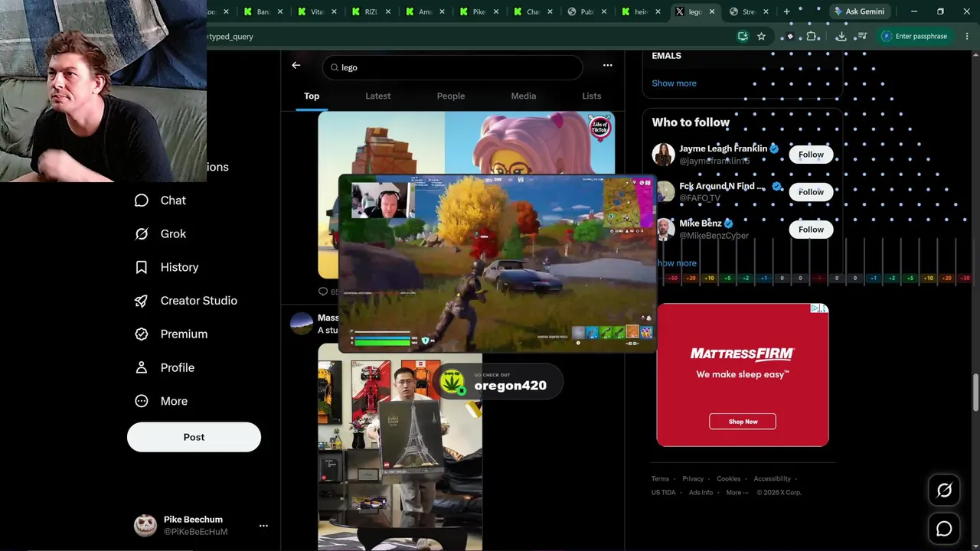This screenshot has width=980, height=551.
Task: Select the Top search tab
Action: point(312,96)
